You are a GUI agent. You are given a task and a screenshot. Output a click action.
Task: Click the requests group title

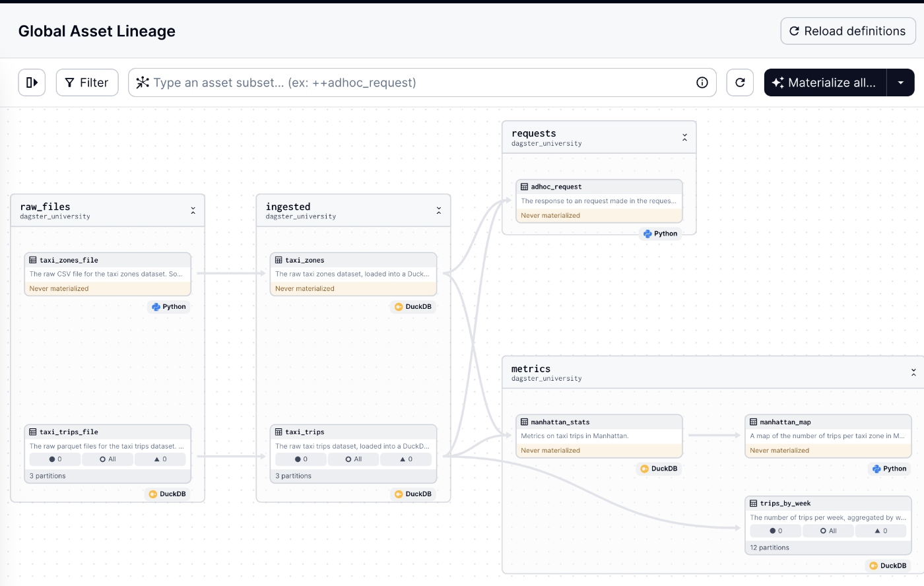tap(533, 133)
